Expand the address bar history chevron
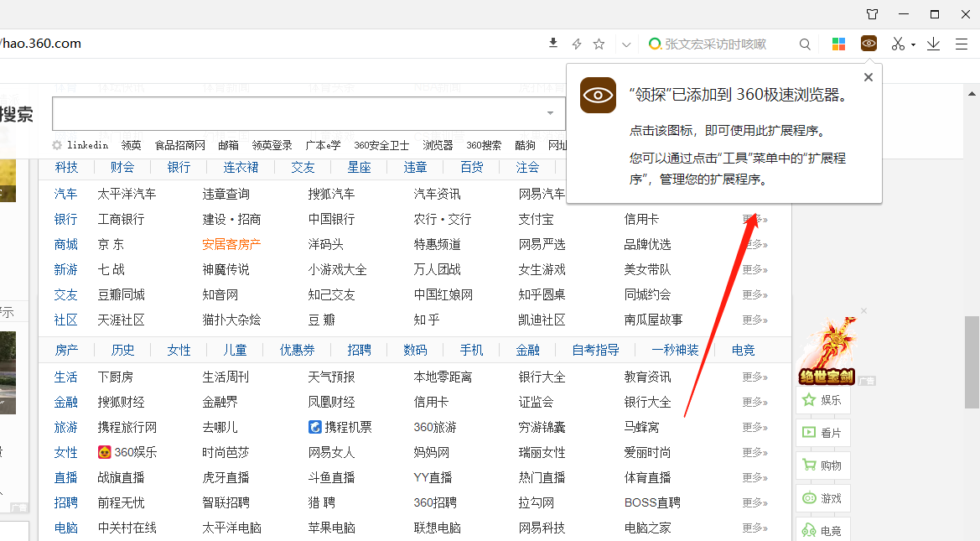This screenshot has height=541, width=980. (x=626, y=44)
